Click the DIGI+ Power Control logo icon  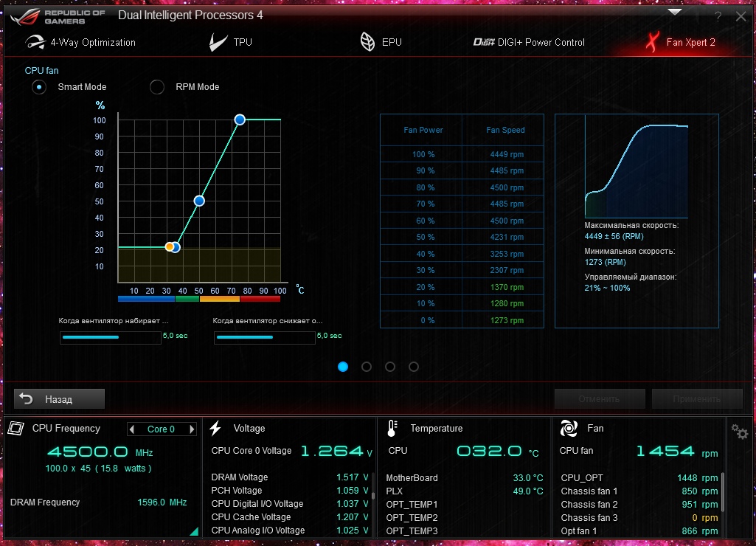484,43
